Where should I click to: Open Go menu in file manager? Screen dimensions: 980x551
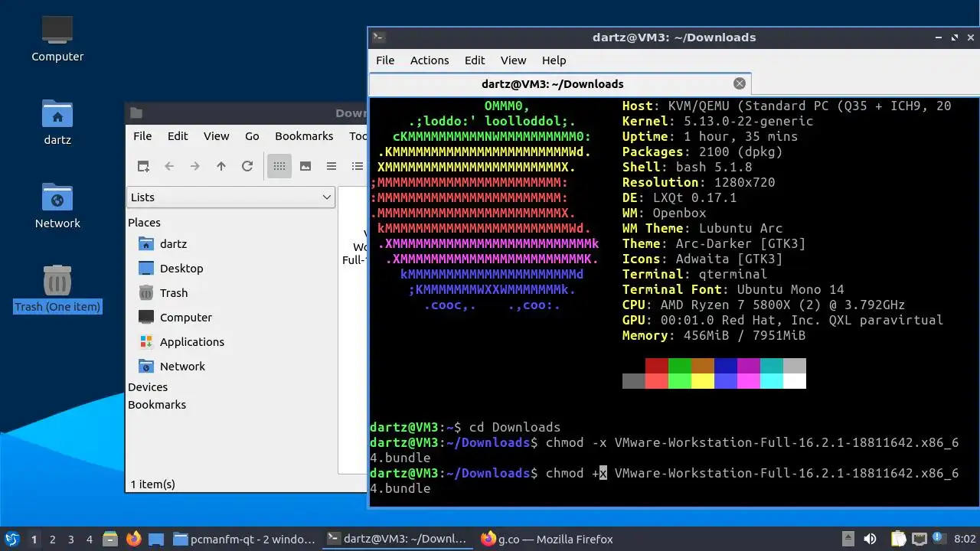(252, 136)
